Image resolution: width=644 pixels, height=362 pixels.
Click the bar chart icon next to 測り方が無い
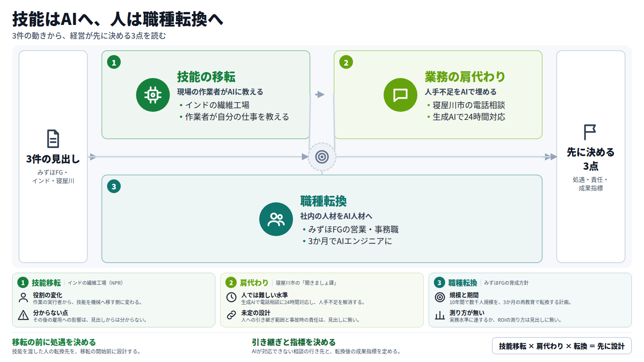[x=440, y=315]
